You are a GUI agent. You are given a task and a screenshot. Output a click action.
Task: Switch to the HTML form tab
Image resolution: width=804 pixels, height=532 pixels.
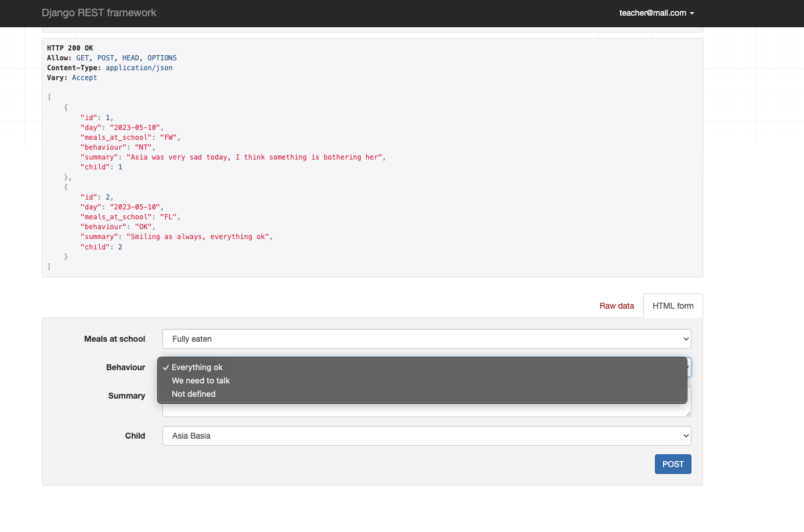[673, 306]
